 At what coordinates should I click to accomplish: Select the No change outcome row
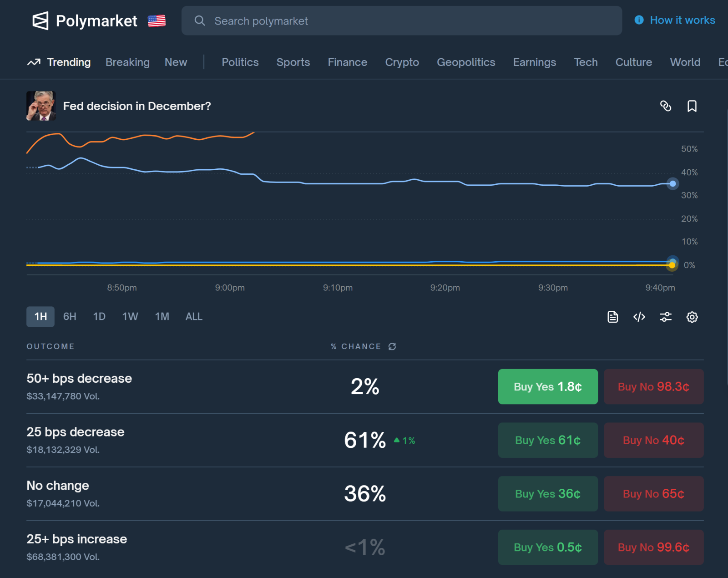pyautogui.click(x=365, y=494)
